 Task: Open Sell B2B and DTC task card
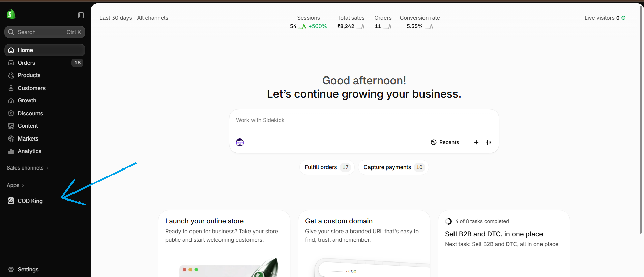coord(504,244)
